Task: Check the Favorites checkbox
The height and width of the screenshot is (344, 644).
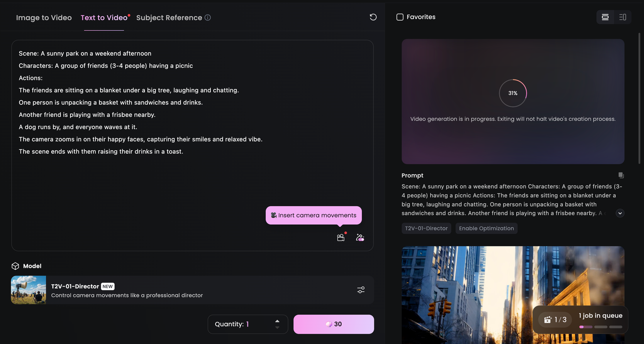Action: [399, 16]
